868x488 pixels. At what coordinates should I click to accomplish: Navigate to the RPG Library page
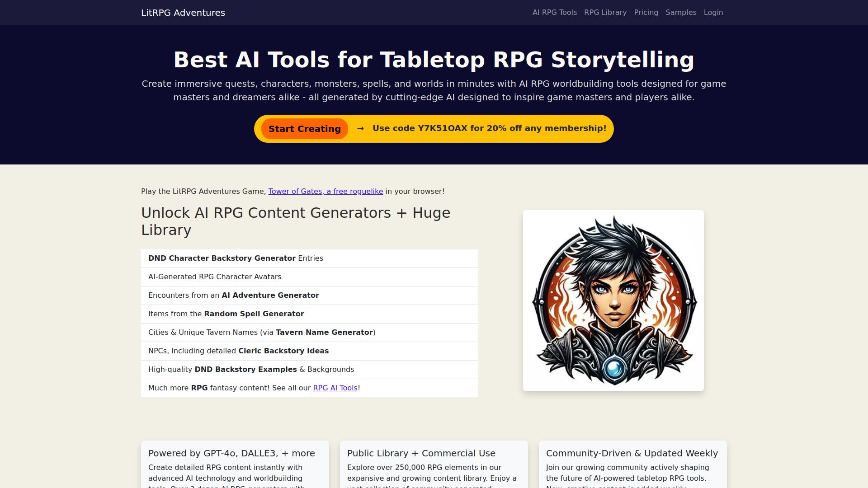click(x=605, y=12)
